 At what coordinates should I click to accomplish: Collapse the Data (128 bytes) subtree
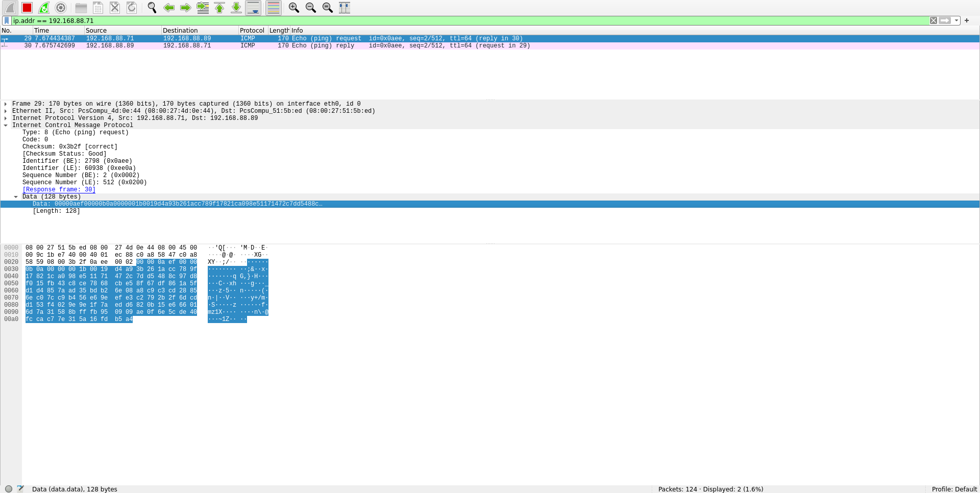16,196
